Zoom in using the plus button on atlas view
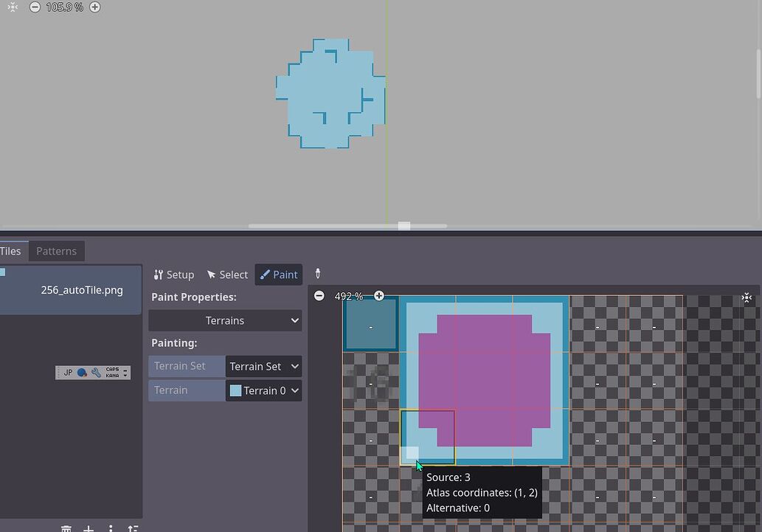 tap(378, 295)
